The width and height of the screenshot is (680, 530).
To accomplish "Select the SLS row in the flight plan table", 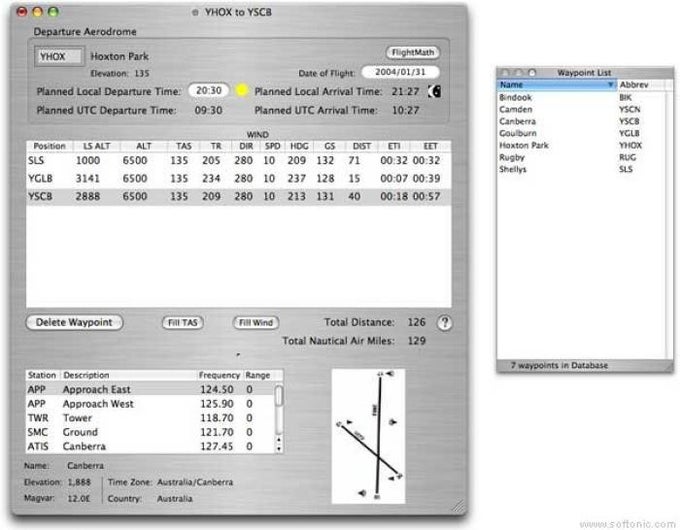I will [x=239, y=160].
